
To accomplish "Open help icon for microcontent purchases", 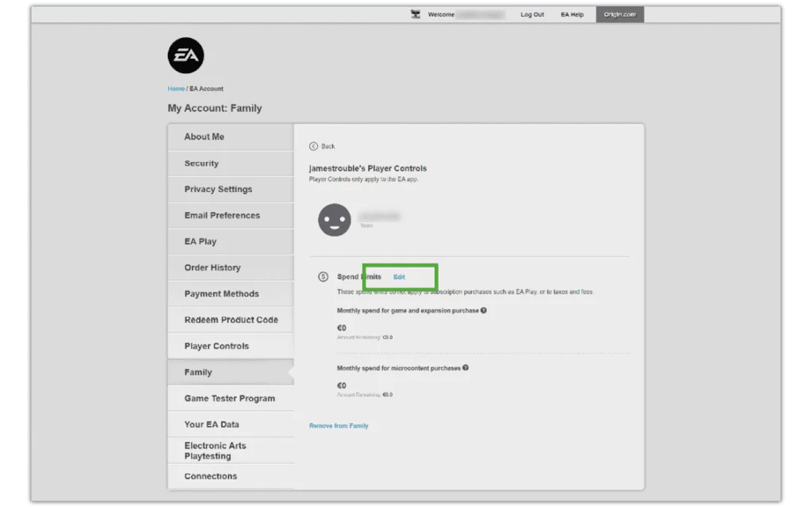I will (x=465, y=368).
